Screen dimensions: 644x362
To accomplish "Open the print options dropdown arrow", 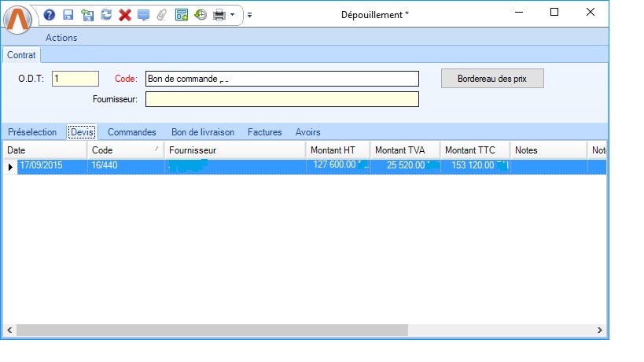I will 233,15.
